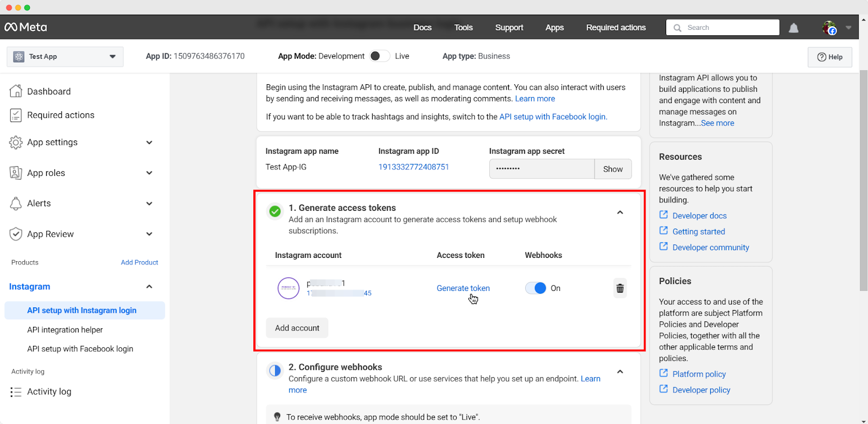Viewport: 868px width, 424px height.
Task: Open Tools in top navigation
Action: click(x=464, y=28)
